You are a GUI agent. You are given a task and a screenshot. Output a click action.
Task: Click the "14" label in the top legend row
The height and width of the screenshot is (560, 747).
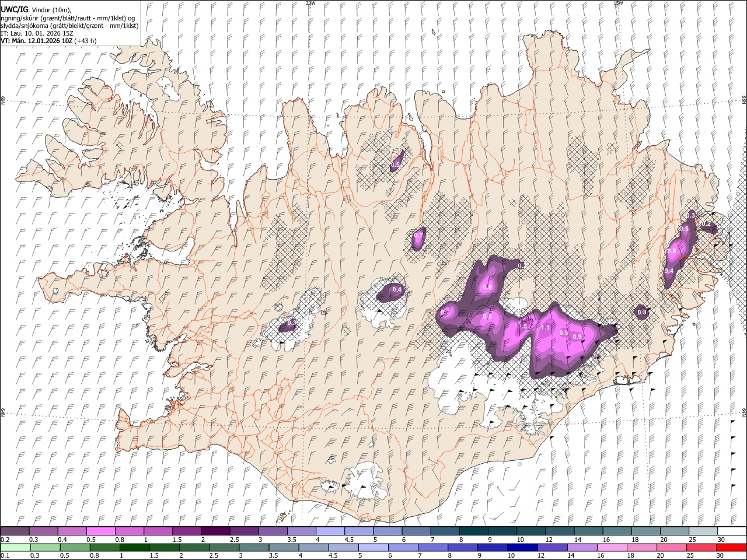click(x=578, y=540)
